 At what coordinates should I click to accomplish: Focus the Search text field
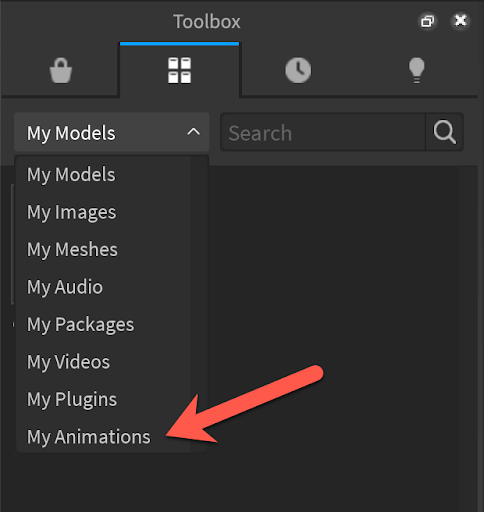323,132
